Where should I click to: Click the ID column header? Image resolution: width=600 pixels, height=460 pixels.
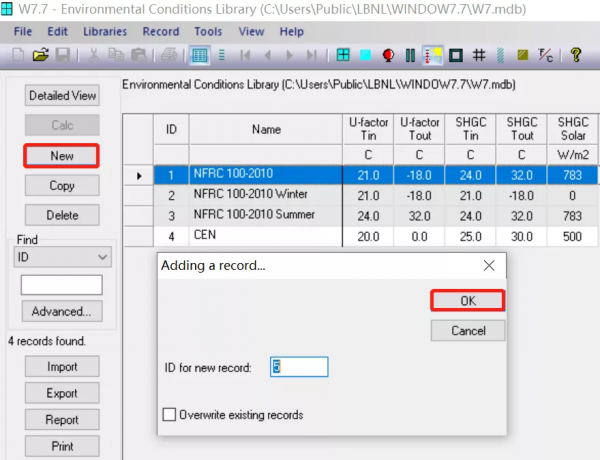pos(171,129)
